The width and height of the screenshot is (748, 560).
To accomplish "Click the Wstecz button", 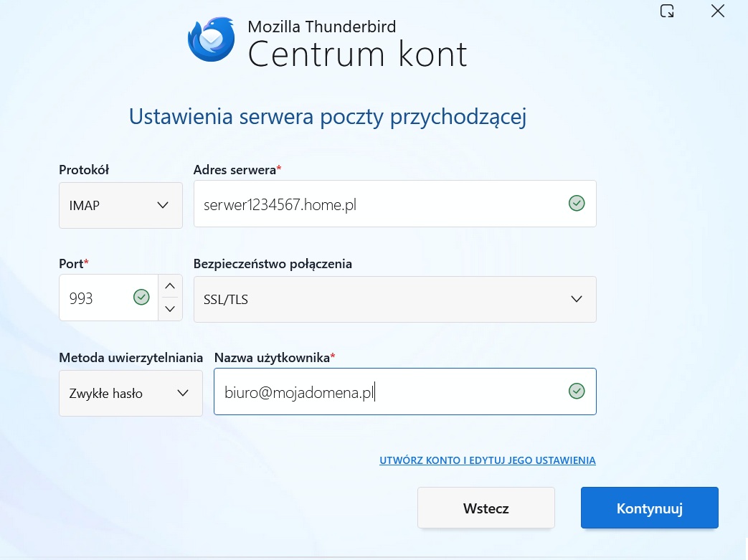I will tap(486, 508).
